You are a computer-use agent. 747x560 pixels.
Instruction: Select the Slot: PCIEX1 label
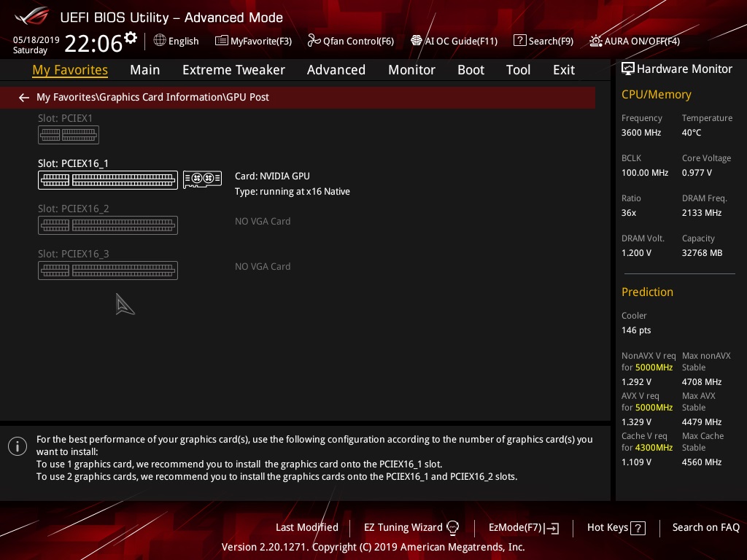point(65,118)
